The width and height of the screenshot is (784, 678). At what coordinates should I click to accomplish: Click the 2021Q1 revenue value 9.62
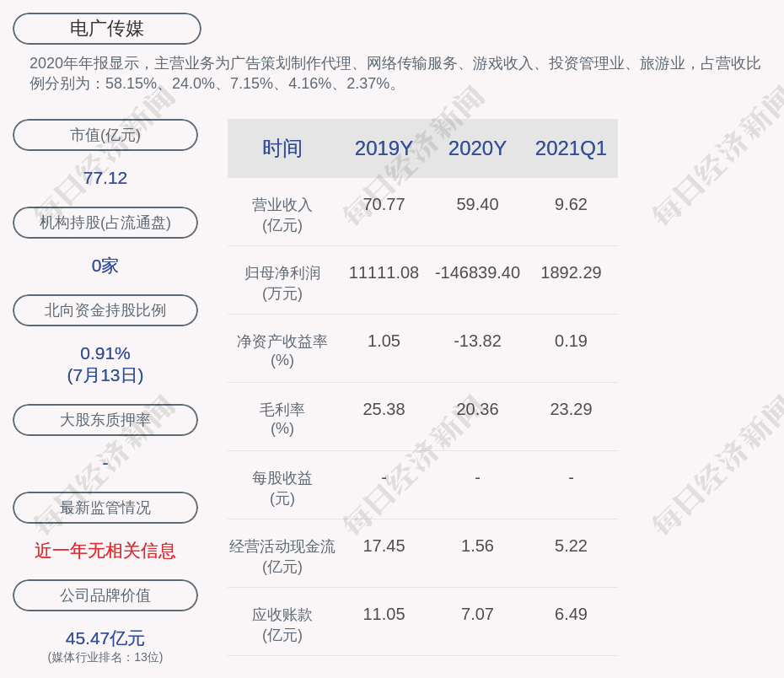(571, 205)
